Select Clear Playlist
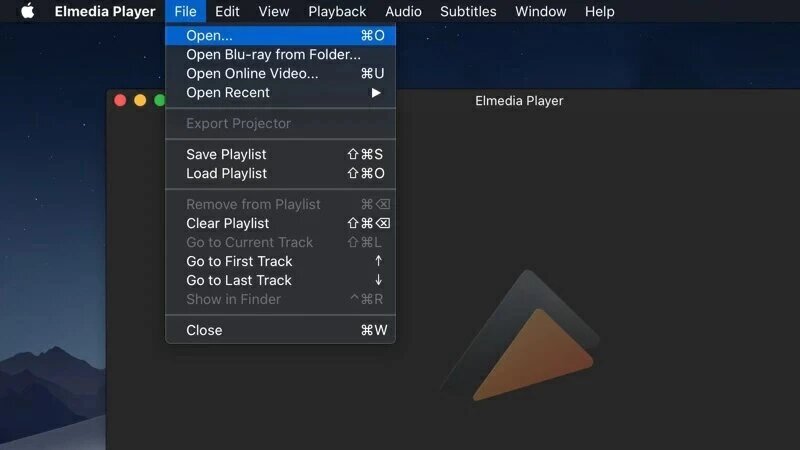 pyautogui.click(x=280, y=223)
